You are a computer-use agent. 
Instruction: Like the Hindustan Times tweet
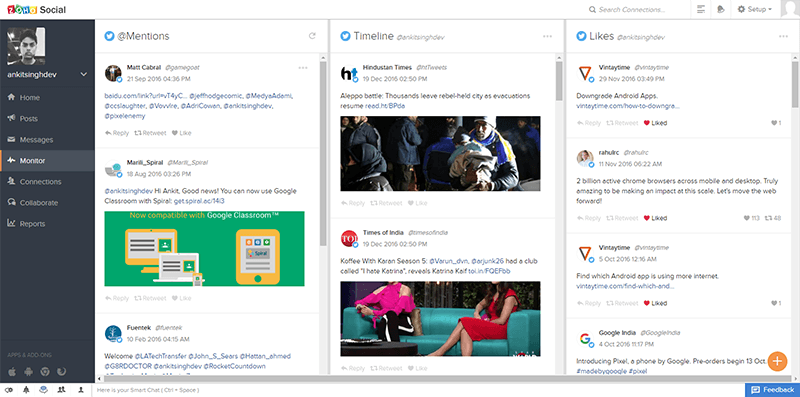417,203
